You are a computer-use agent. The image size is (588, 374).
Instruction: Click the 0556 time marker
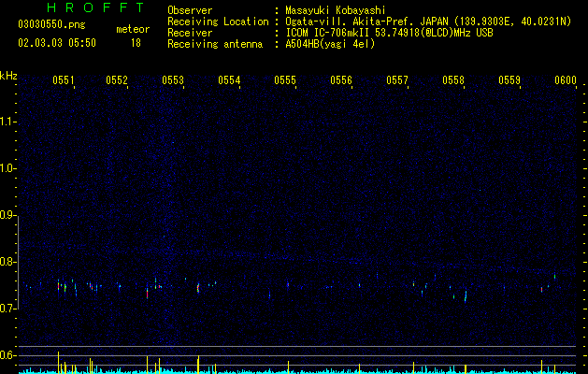[341, 80]
